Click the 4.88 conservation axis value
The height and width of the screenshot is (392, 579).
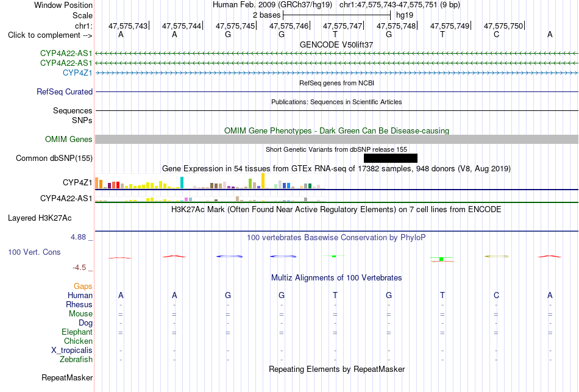pos(78,237)
